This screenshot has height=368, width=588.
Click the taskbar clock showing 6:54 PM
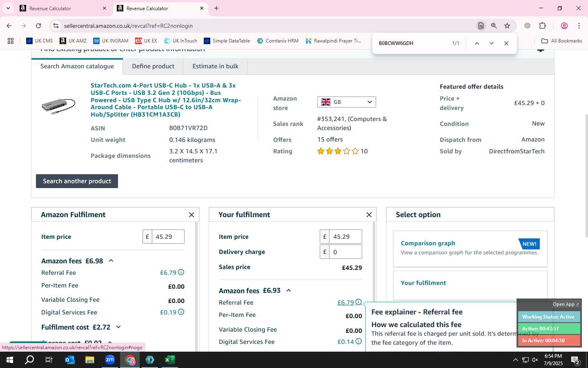553,360
